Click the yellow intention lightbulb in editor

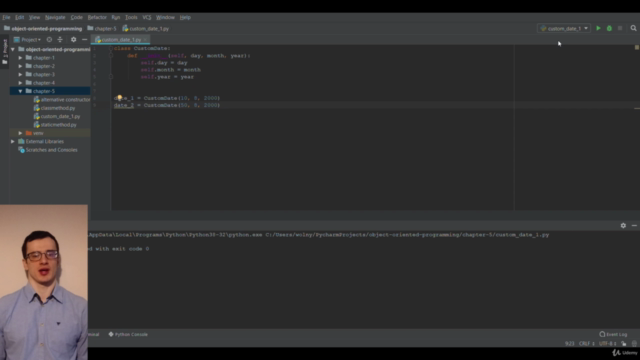(119, 98)
